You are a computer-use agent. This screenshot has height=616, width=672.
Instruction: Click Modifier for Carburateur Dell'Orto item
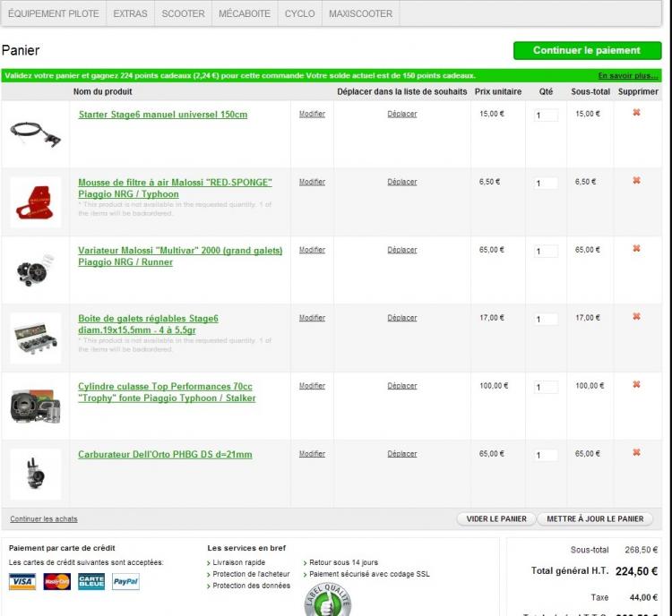pyautogui.click(x=312, y=454)
